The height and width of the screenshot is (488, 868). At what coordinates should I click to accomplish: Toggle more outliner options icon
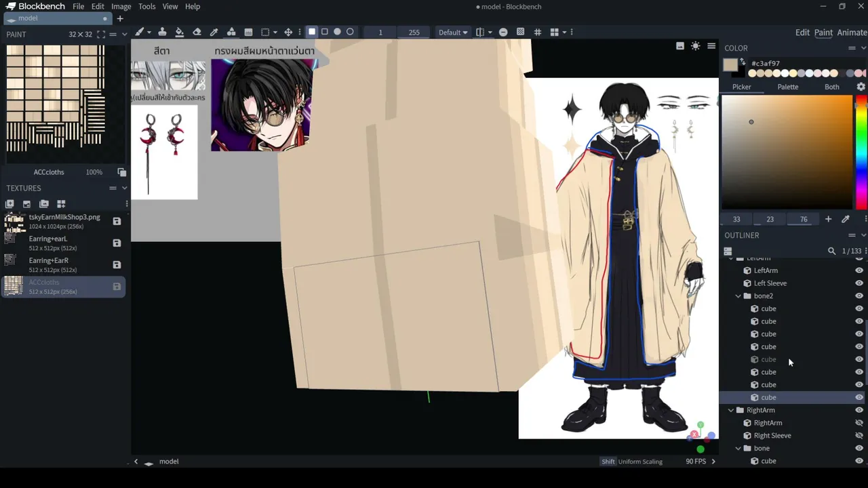coord(728,251)
